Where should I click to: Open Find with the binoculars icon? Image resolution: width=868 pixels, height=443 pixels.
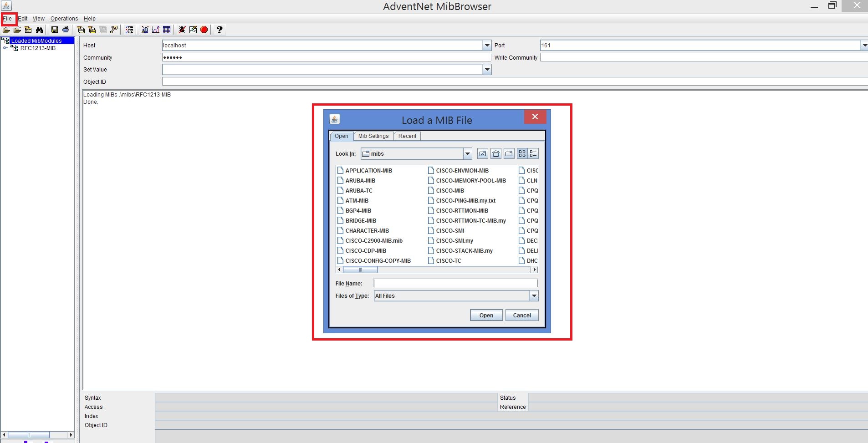pos(39,30)
